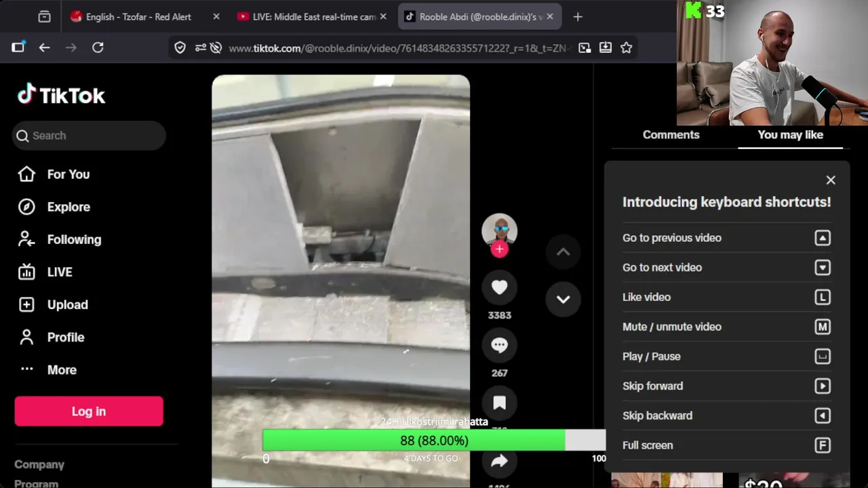
Task: Click the site permissions icon in address bar
Action: point(200,47)
